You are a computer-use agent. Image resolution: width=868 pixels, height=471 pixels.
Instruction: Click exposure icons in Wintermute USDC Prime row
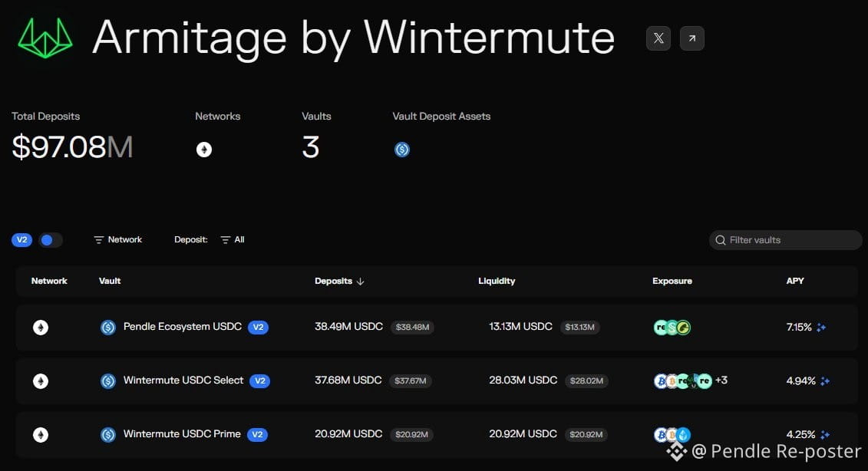pos(672,435)
